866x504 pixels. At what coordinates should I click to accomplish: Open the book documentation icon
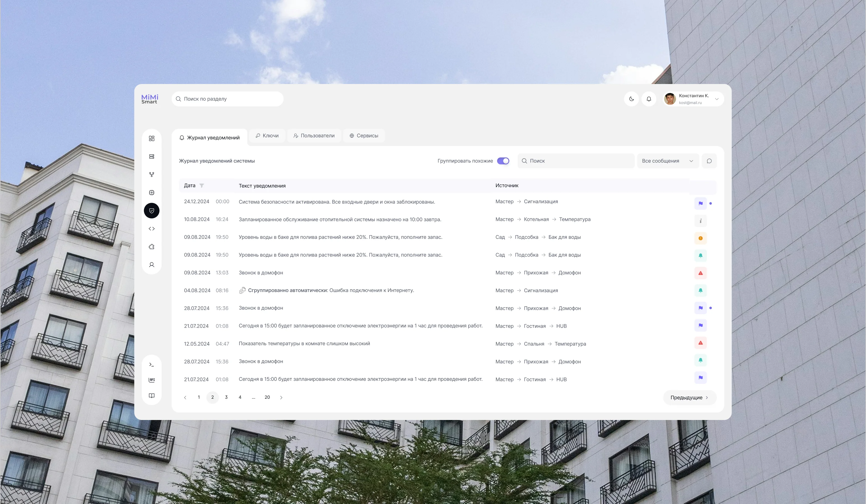(x=152, y=396)
